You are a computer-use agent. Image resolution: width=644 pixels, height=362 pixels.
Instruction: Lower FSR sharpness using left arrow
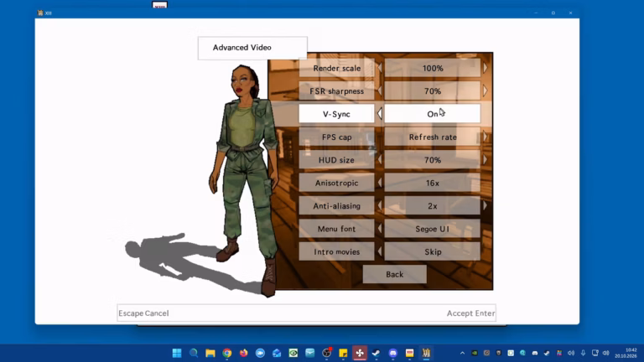click(x=380, y=90)
